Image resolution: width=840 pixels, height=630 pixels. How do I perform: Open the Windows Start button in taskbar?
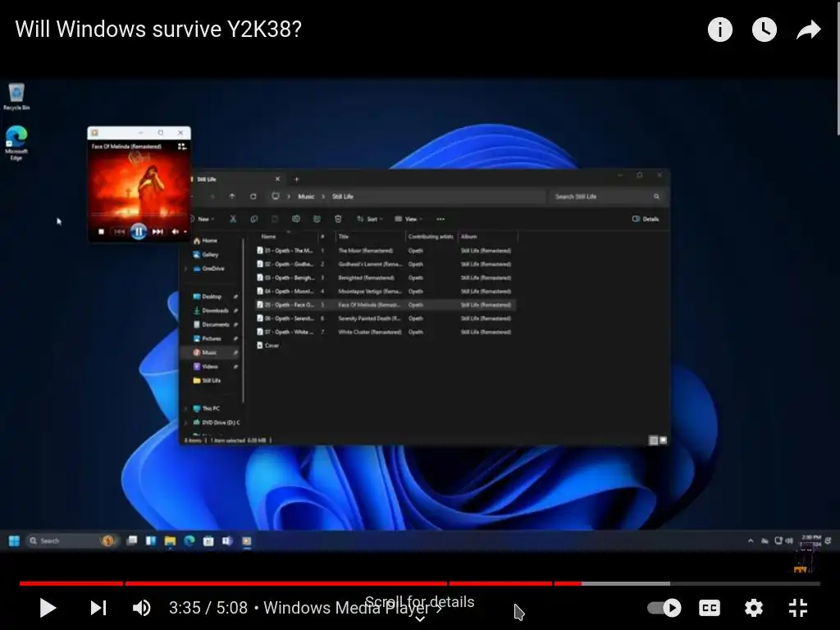[15, 541]
